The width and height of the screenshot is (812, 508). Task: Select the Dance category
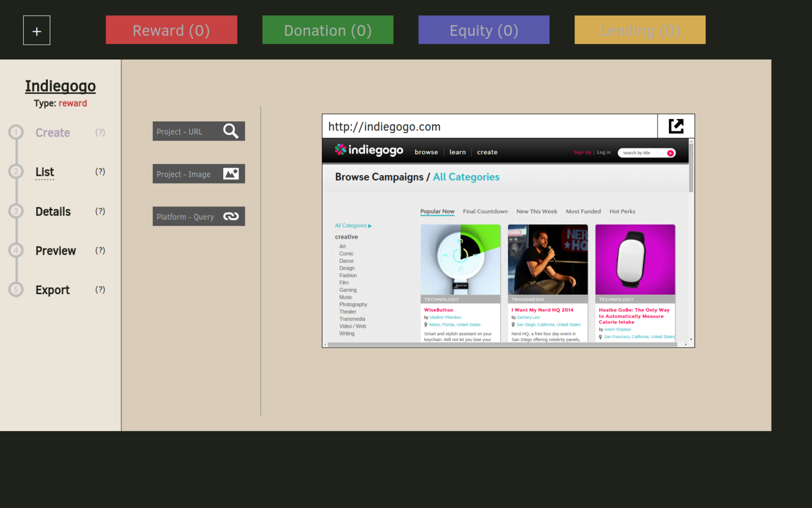[x=346, y=261]
